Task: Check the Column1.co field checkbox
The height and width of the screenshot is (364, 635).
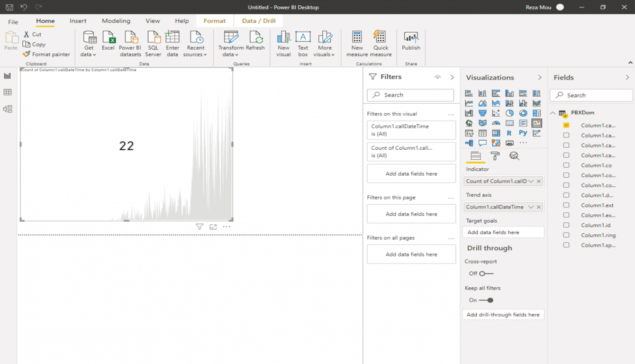Action: (x=566, y=165)
